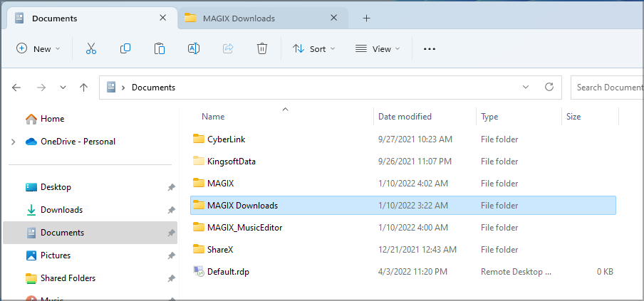The width and height of the screenshot is (644, 301).
Task: Click the Forward navigation arrow
Action: (41, 88)
